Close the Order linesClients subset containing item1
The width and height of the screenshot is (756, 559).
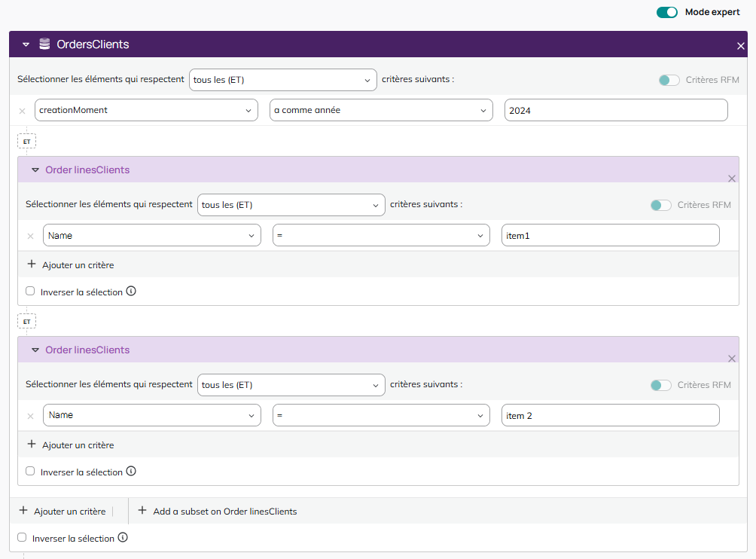point(731,179)
